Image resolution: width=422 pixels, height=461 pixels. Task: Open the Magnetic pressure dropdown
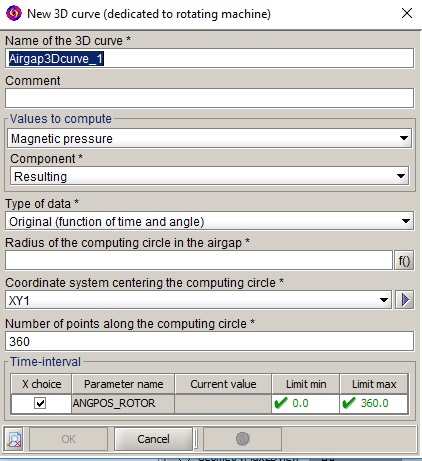pyautogui.click(x=209, y=138)
